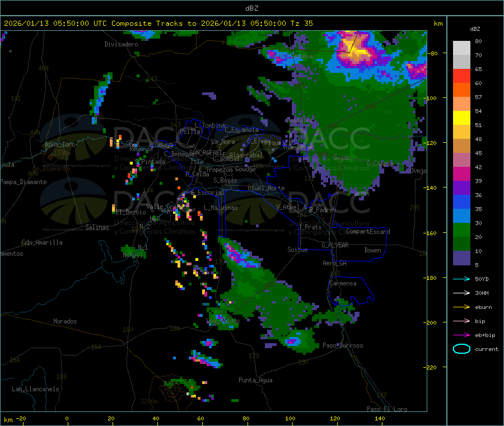Click the 'Tz 35' threshold text
This screenshot has height=426, width=504.
tap(301, 24)
